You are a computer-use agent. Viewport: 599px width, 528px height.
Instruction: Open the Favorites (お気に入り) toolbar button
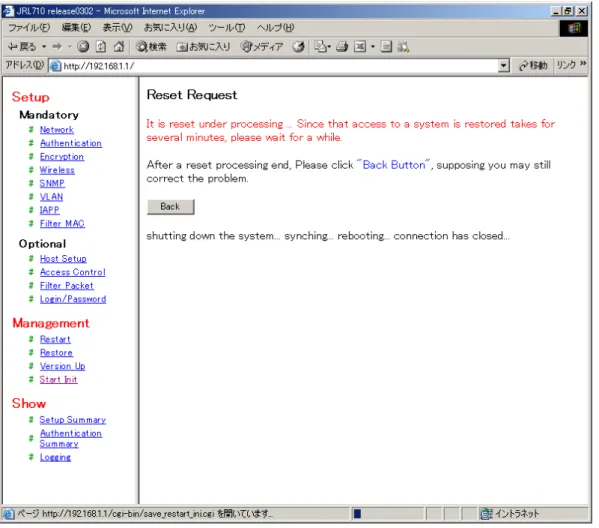[204, 47]
